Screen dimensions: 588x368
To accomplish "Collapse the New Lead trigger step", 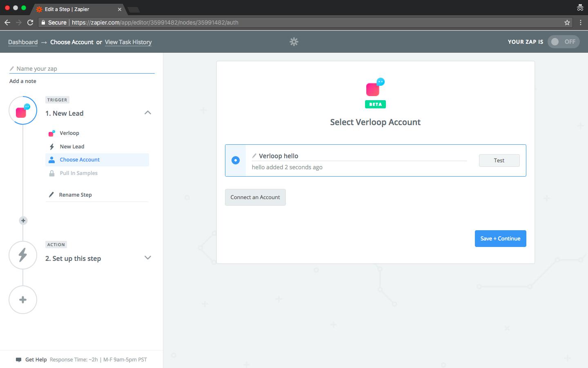I will (148, 113).
